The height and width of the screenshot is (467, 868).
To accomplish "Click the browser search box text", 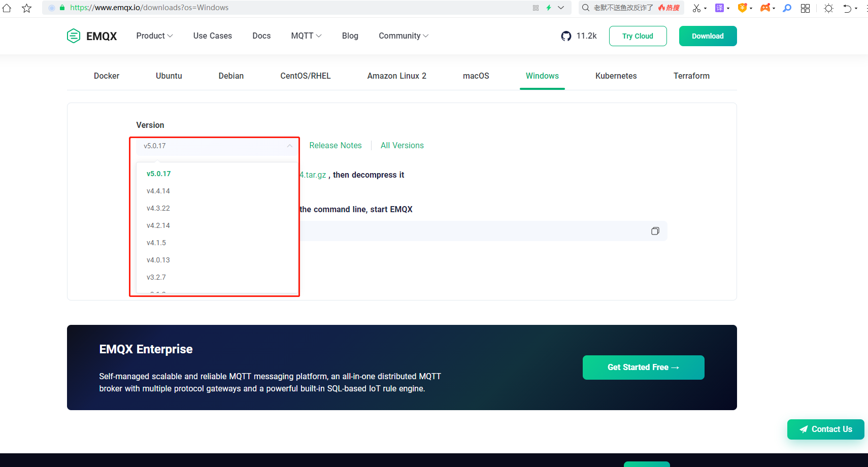I will [x=623, y=8].
